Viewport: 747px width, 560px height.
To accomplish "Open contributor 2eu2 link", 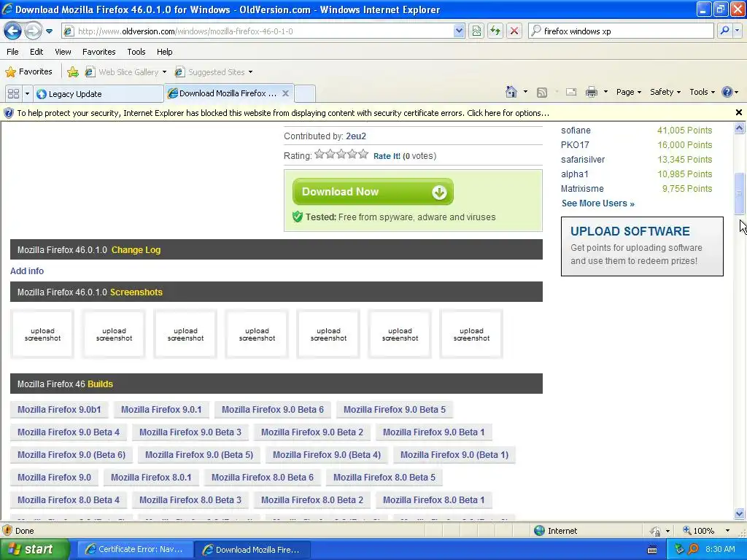I will pos(356,136).
